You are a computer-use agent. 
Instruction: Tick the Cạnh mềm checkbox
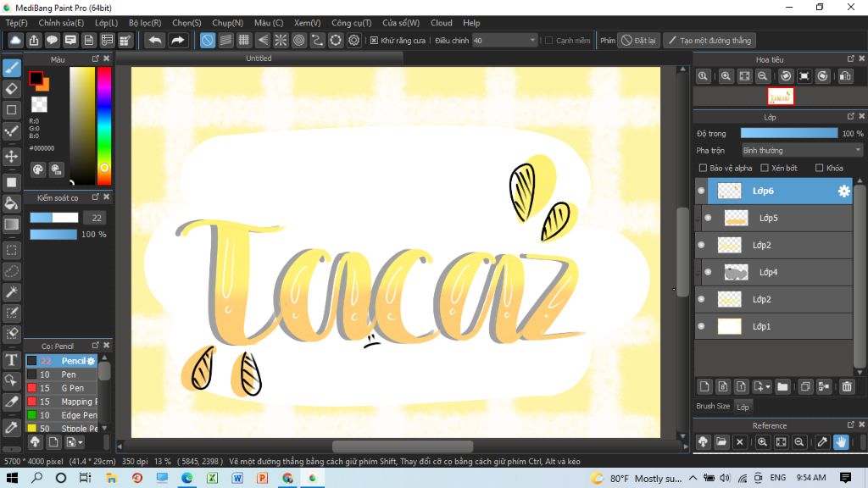point(549,41)
